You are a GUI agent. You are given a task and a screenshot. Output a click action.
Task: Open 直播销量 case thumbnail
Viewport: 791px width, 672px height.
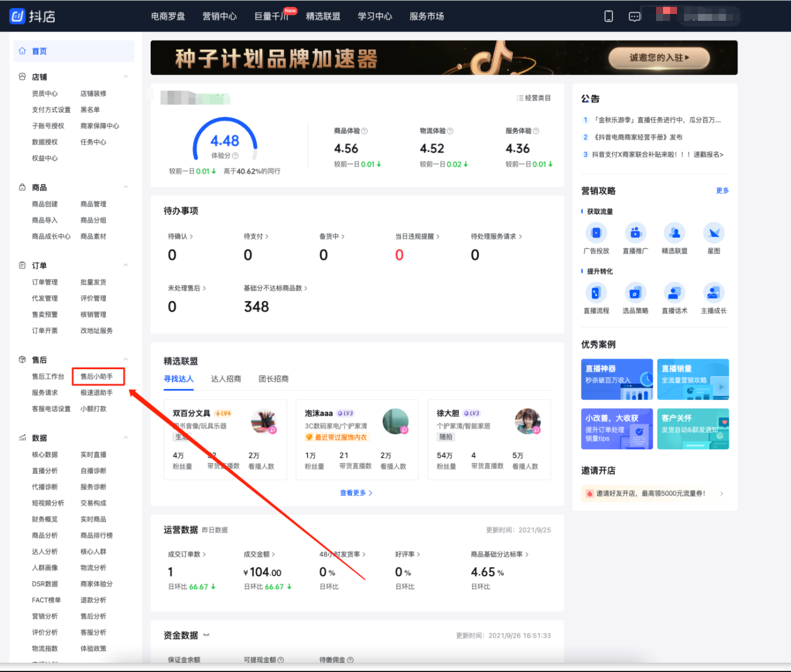point(693,379)
